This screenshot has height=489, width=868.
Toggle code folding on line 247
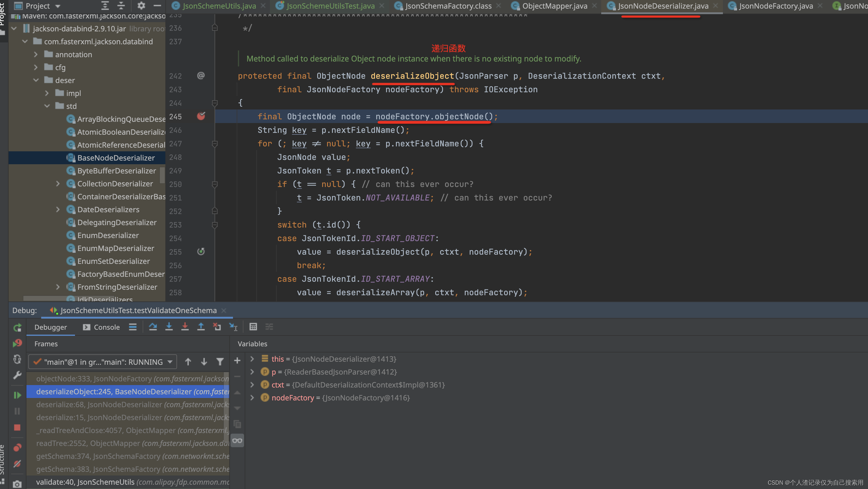pyautogui.click(x=215, y=144)
